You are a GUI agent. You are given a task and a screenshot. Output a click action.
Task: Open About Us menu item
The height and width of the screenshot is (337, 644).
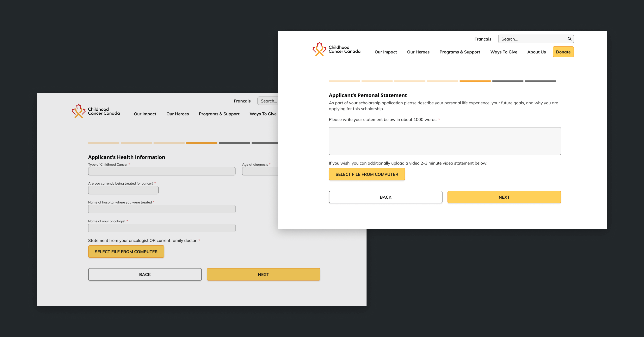[x=536, y=52]
